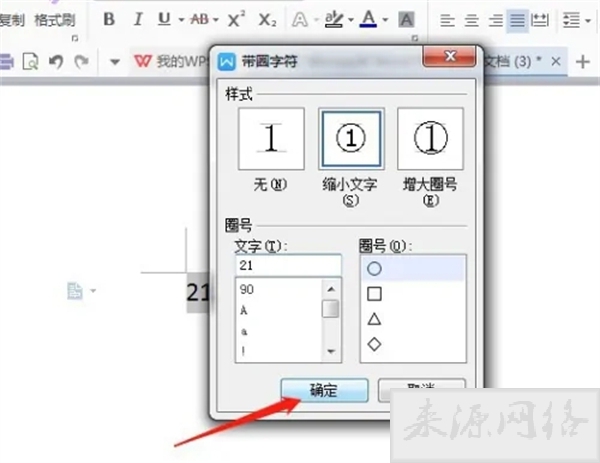Open the highlight color dropdown arrow

click(x=351, y=20)
